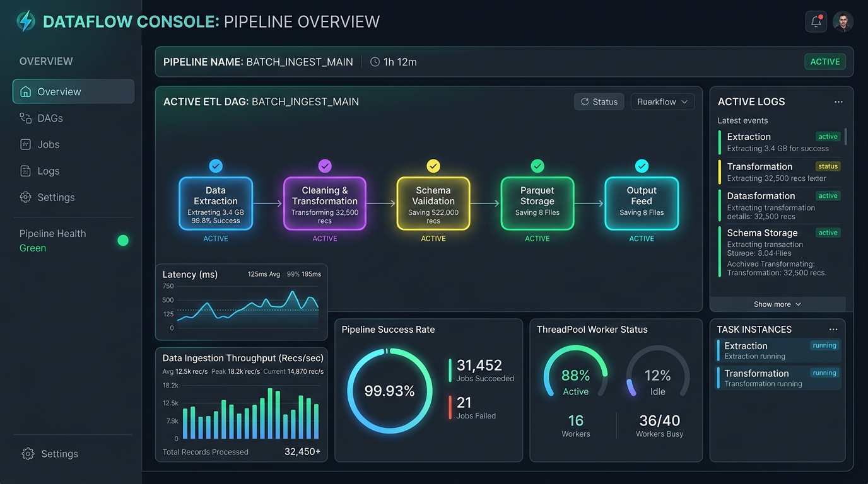
Task: Click the Dataflow lightning bolt logo
Action: (x=25, y=21)
